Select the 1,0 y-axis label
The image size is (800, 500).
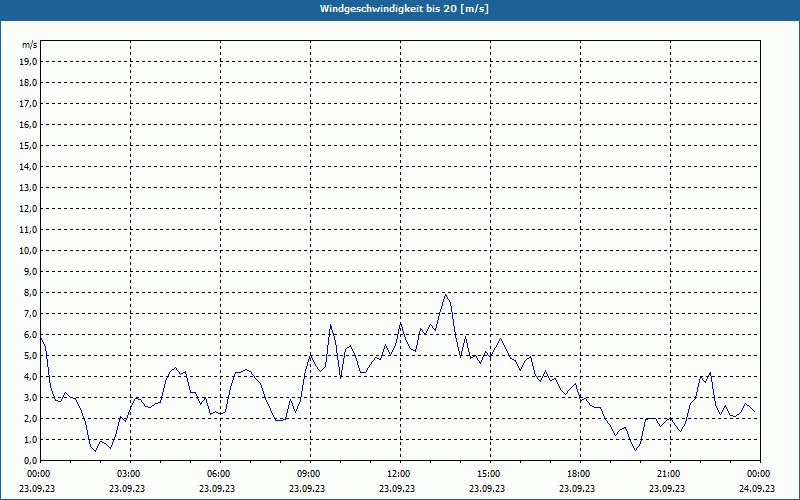click(30, 440)
